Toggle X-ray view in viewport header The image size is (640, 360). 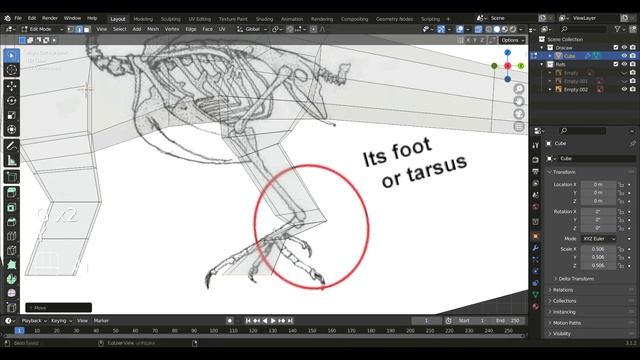478,29
